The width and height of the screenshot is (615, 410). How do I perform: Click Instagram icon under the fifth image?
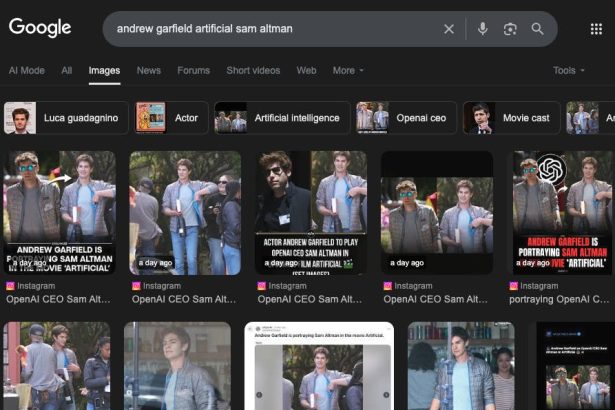click(513, 286)
